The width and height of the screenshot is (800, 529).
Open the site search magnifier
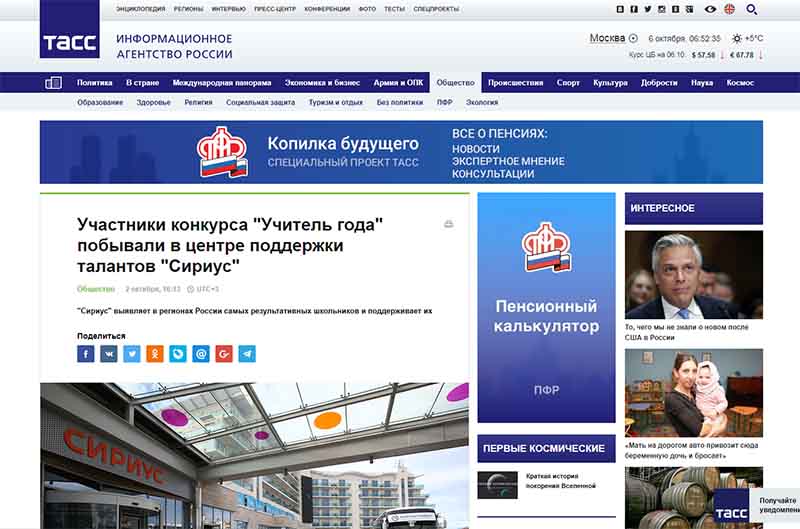pos(752,9)
